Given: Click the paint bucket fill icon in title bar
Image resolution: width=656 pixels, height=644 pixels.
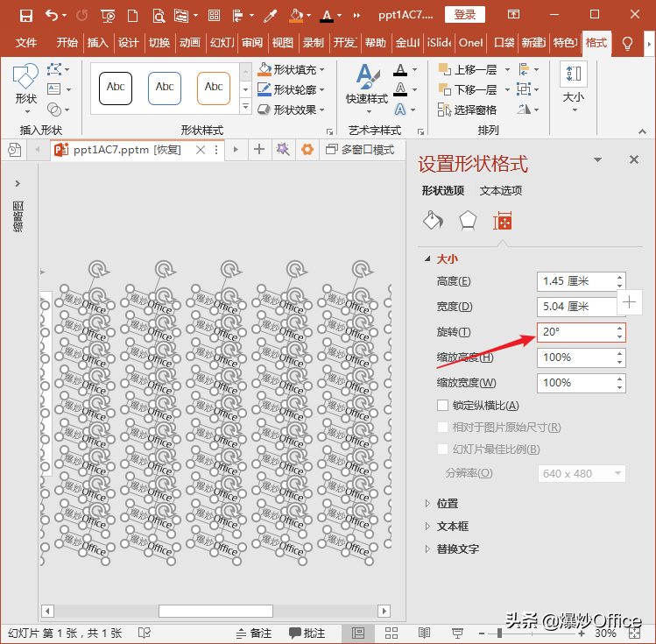Looking at the screenshot, I should (x=296, y=16).
